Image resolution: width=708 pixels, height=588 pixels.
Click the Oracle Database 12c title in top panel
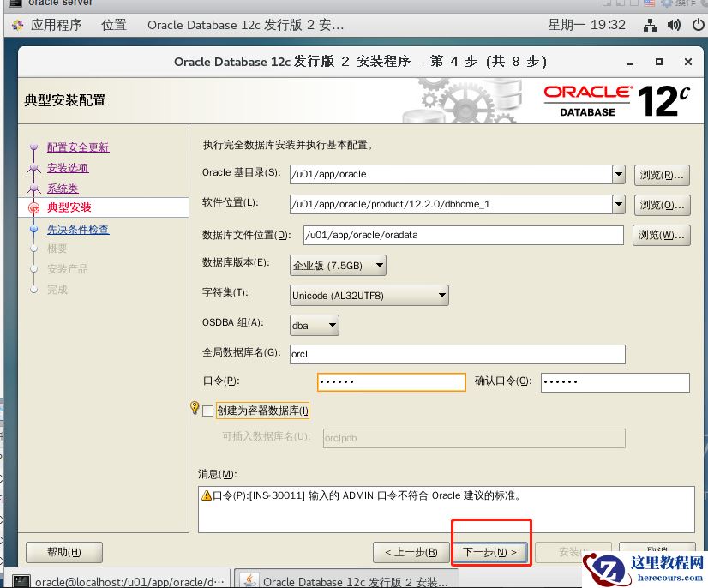[x=246, y=26]
